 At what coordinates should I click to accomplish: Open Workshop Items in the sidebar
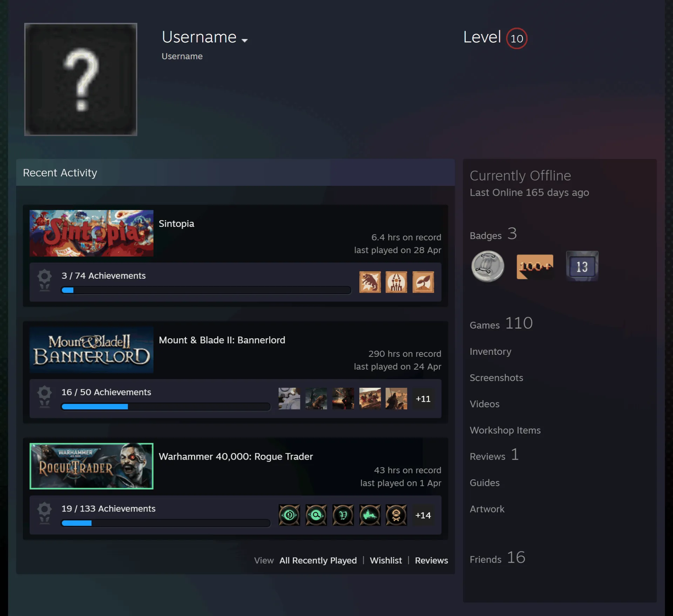[505, 430]
